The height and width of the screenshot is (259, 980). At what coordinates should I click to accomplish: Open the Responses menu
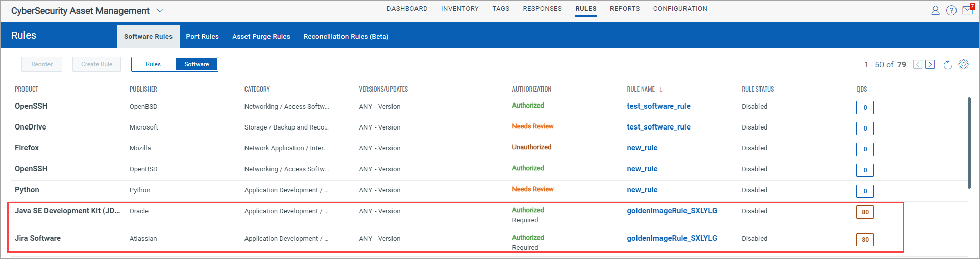click(x=542, y=9)
